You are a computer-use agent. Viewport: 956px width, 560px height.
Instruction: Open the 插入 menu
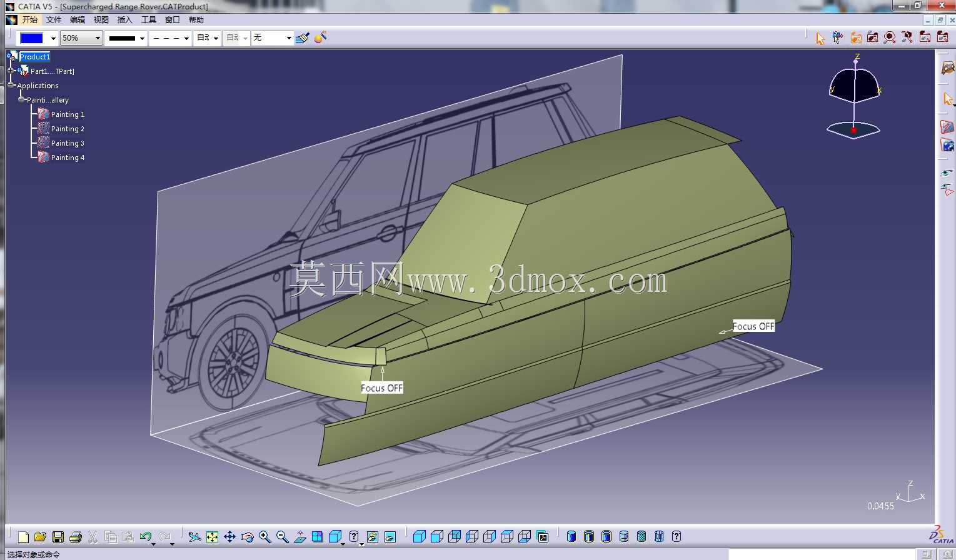pyautogui.click(x=125, y=20)
